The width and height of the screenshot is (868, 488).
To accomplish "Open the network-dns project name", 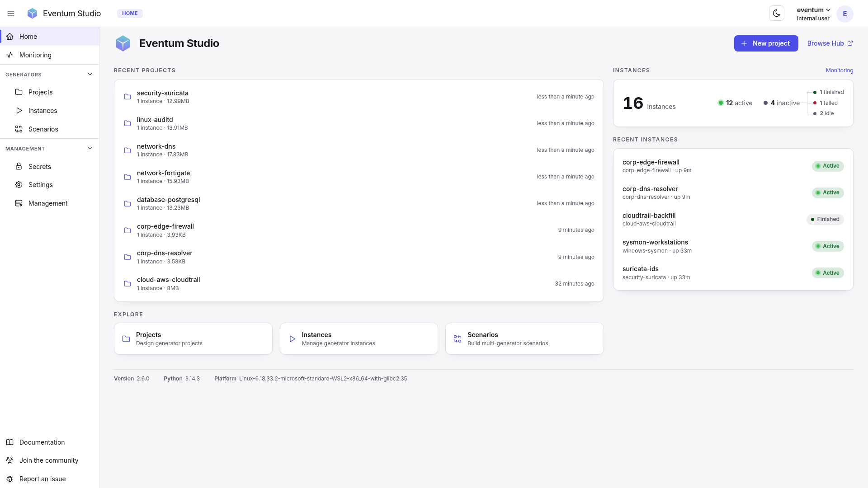I will [x=156, y=146].
